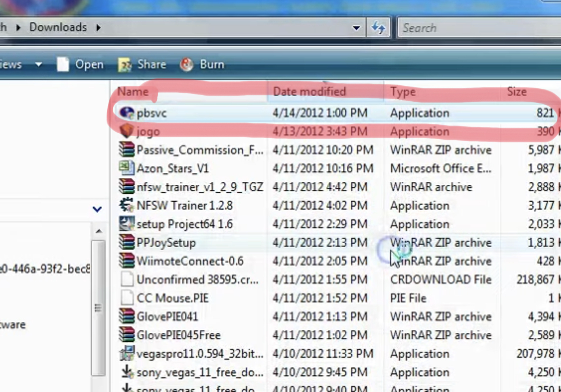The image size is (561, 392).
Task: Select the Passive_Commission_F... archive icon
Action: pos(127,149)
